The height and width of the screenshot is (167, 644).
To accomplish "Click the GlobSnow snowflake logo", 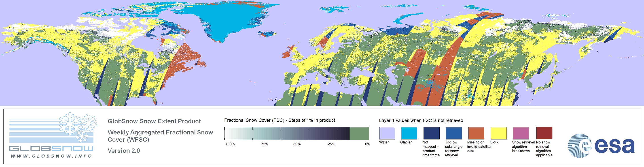I will pos(78,127).
